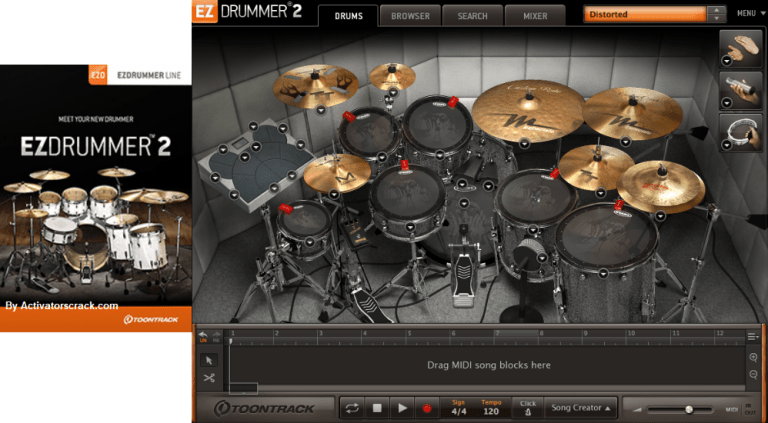The width and height of the screenshot is (768, 423).
Task: Open the hand clap options arrow
Action: [727, 61]
